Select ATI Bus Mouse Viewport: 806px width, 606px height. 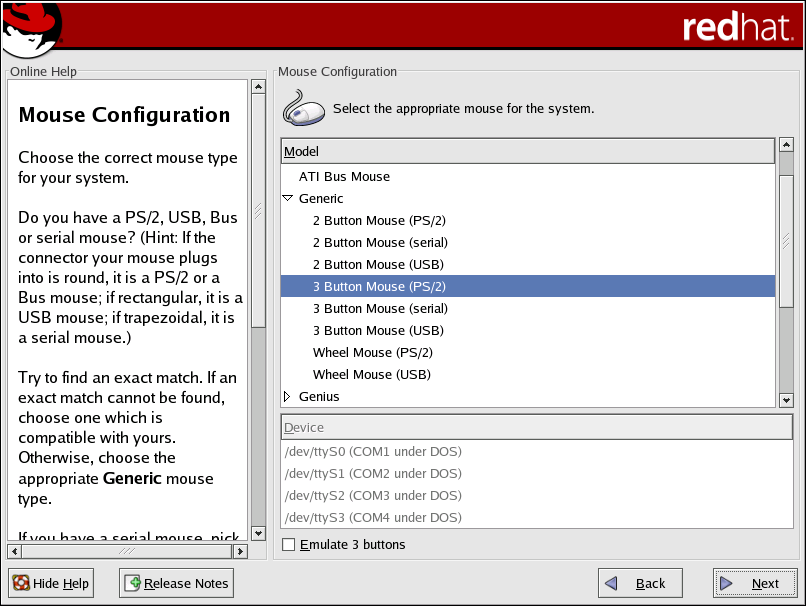coord(344,177)
